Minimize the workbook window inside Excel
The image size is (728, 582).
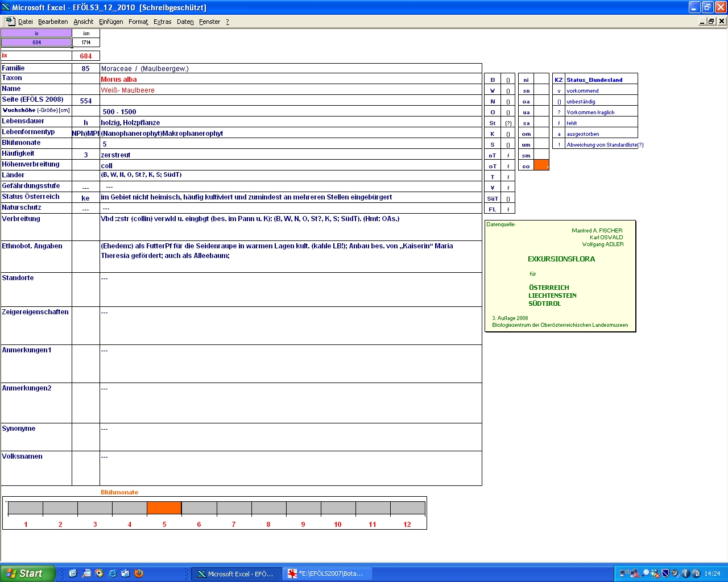pos(702,21)
